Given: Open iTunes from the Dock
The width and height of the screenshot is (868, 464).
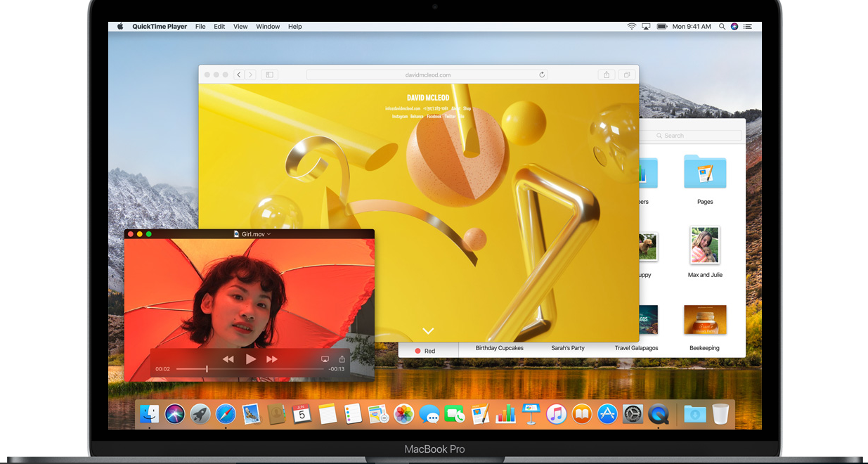Looking at the screenshot, I should pyautogui.click(x=557, y=414).
